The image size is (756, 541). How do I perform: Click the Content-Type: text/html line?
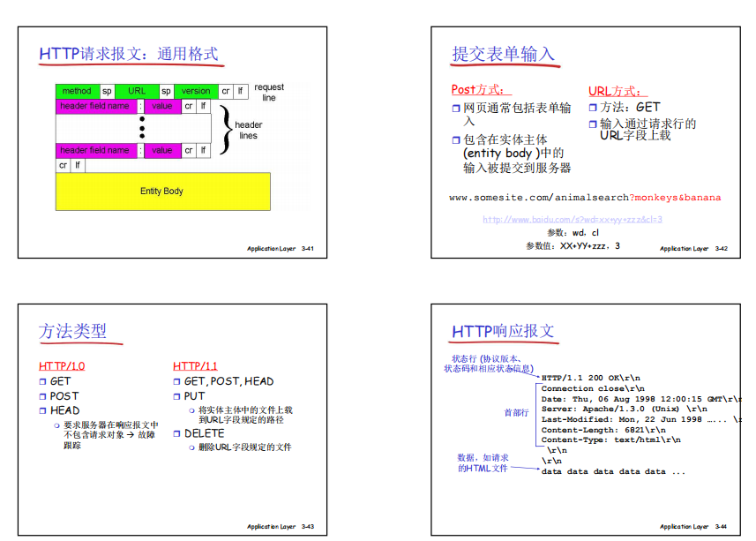610,440
